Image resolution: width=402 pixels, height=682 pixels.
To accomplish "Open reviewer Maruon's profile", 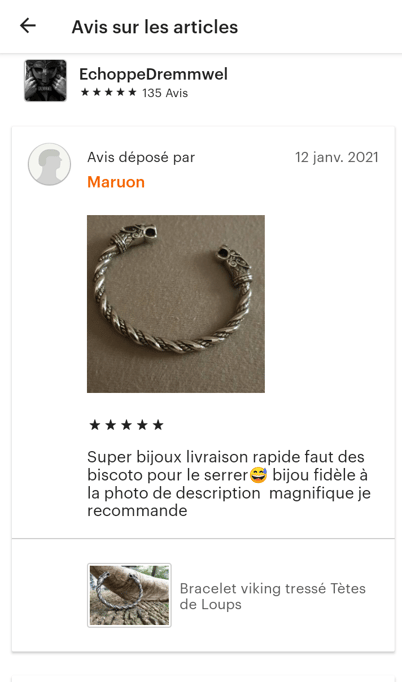I will pyautogui.click(x=116, y=182).
